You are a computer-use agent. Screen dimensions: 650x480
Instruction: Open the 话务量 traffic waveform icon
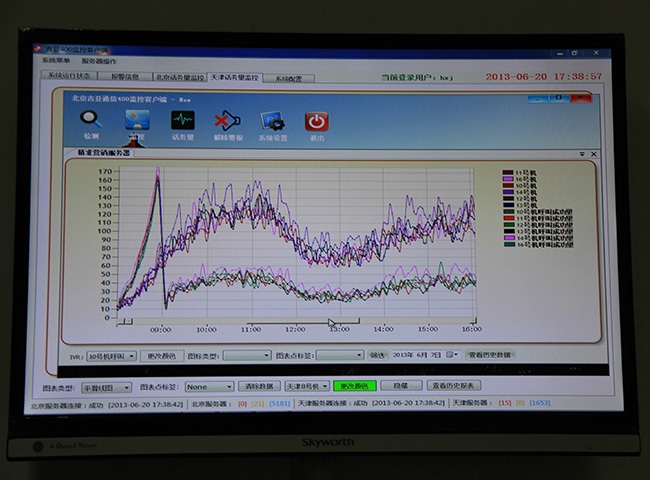pyautogui.click(x=182, y=122)
